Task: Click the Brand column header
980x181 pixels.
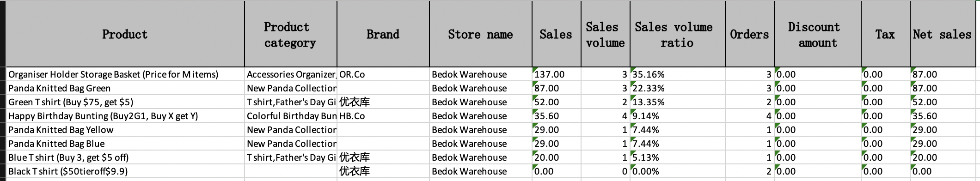Action: tap(383, 34)
